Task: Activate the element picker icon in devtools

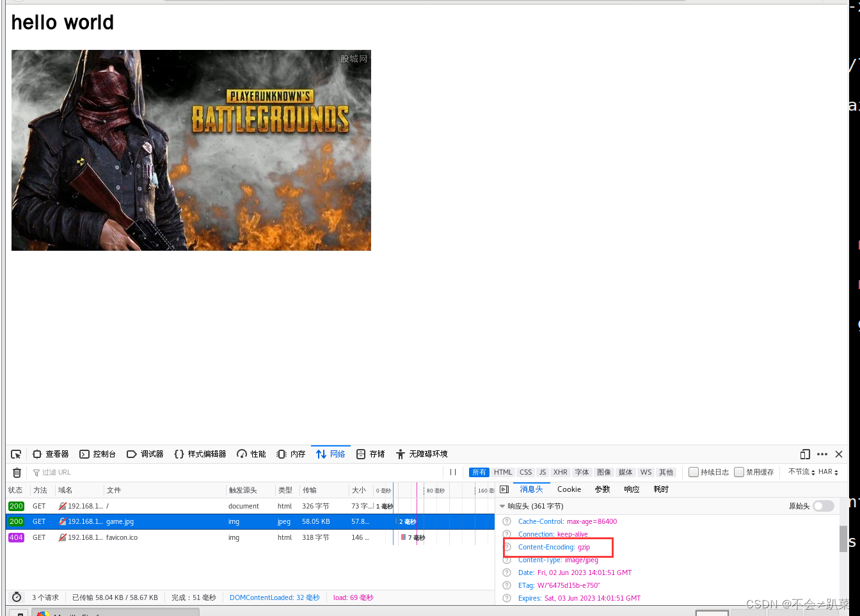Action: (x=16, y=454)
